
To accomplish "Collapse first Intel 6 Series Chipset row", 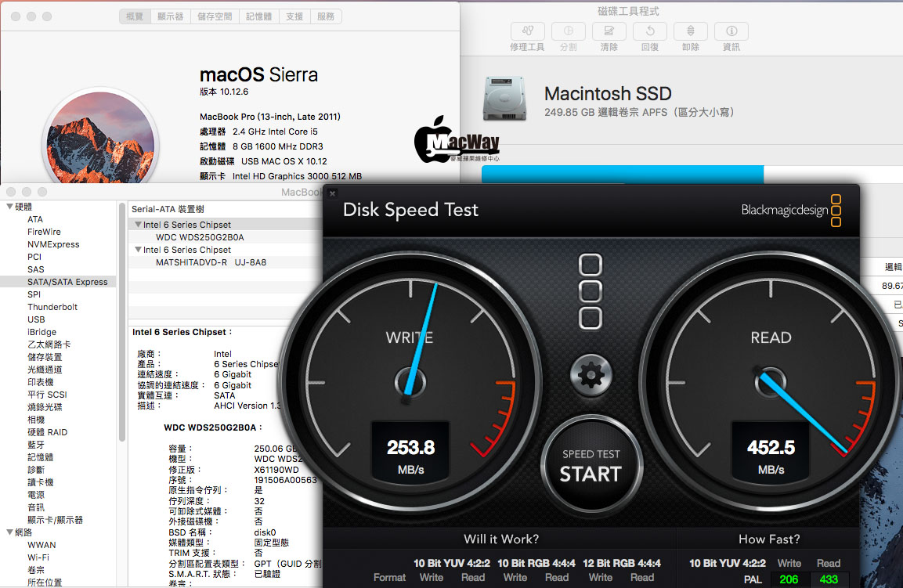I will click(139, 225).
